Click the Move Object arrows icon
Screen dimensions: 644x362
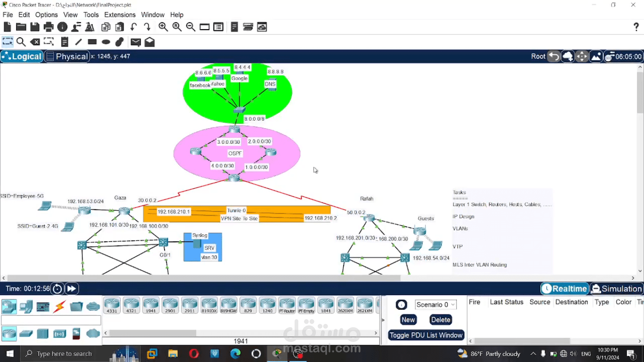(x=582, y=57)
